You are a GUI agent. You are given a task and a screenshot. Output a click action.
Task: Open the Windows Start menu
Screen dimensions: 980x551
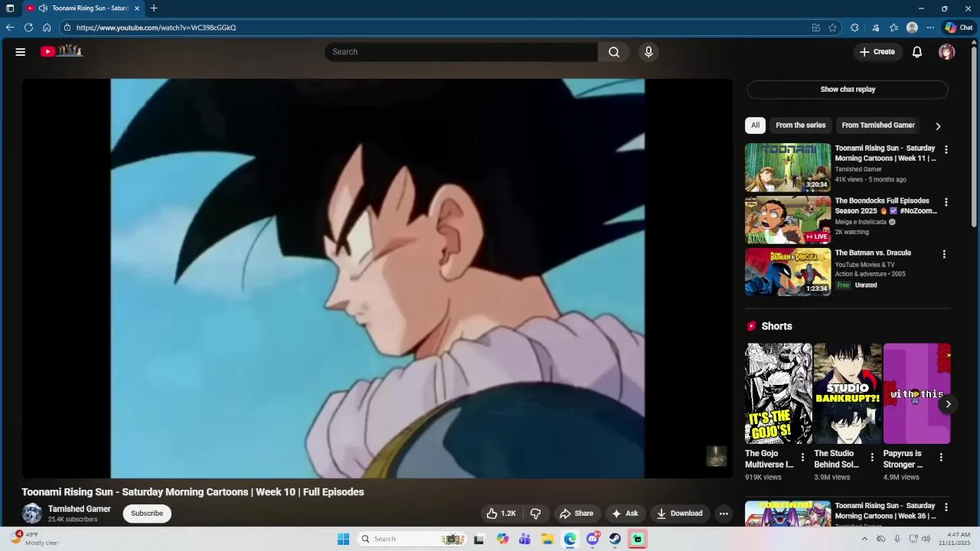[344, 539]
